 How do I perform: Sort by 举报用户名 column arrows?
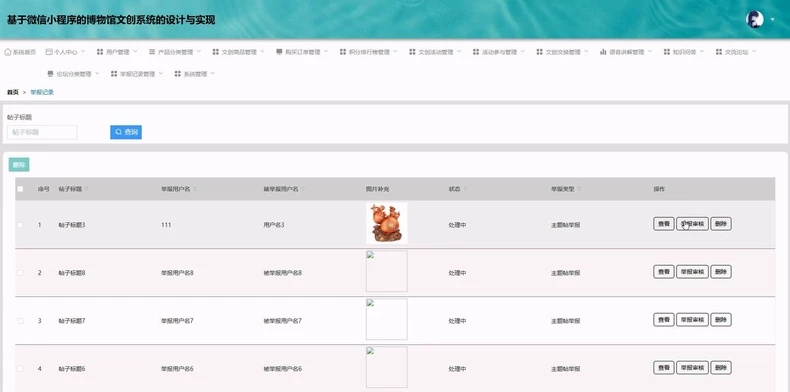tap(194, 189)
